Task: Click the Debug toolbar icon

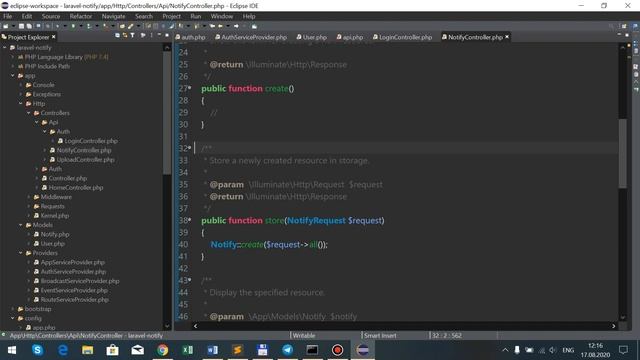Action: tap(57, 26)
